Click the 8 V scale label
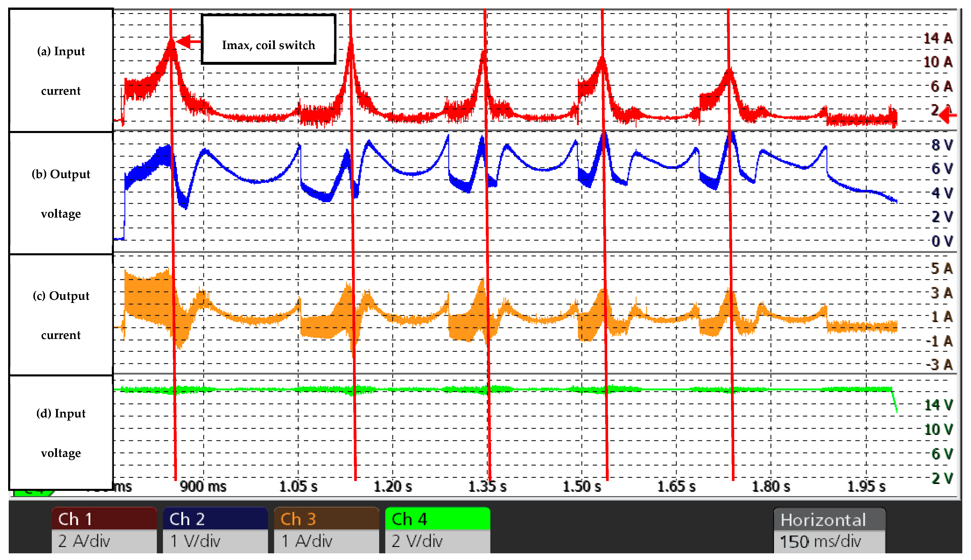Image resolution: width=971 pixels, height=560 pixels. point(942,145)
